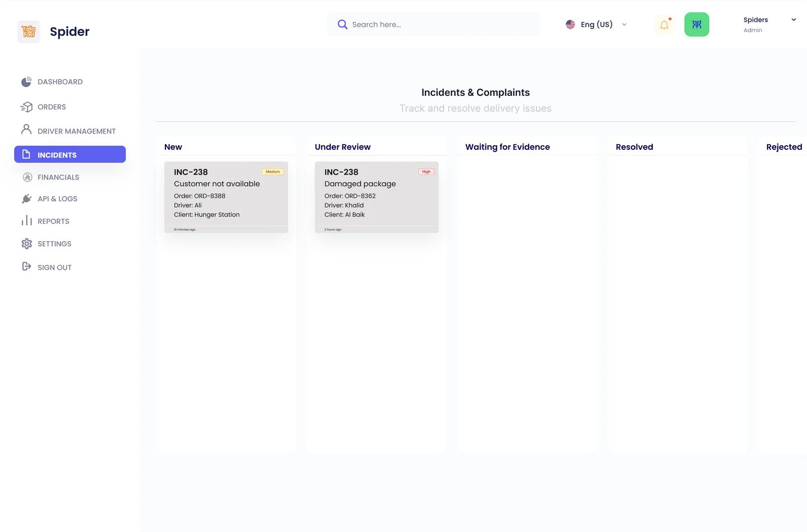
Task: Open the API & LOGS menu item
Action: tap(57, 199)
